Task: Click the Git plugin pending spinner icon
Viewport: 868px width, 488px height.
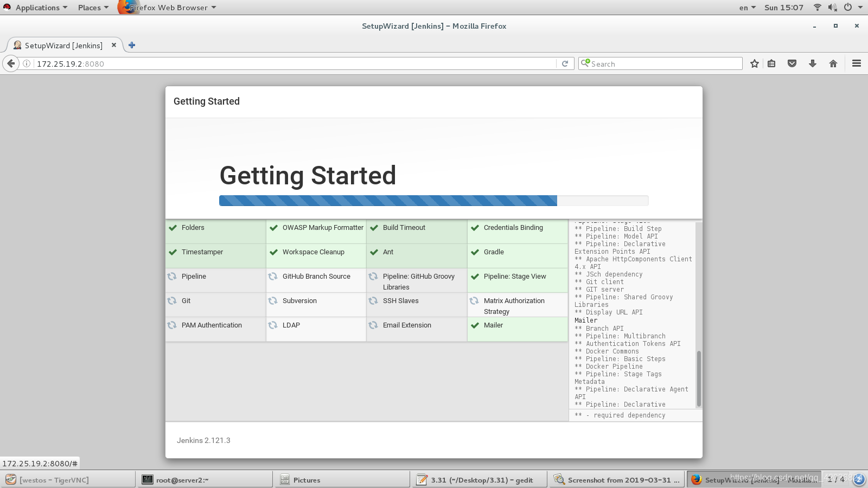Action: point(172,301)
